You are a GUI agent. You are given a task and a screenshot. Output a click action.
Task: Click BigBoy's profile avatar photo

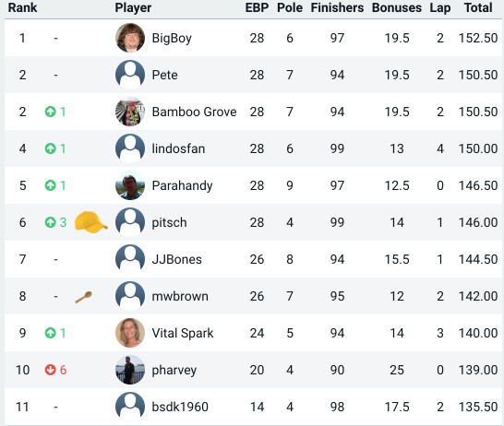click(x=130, y=38)
